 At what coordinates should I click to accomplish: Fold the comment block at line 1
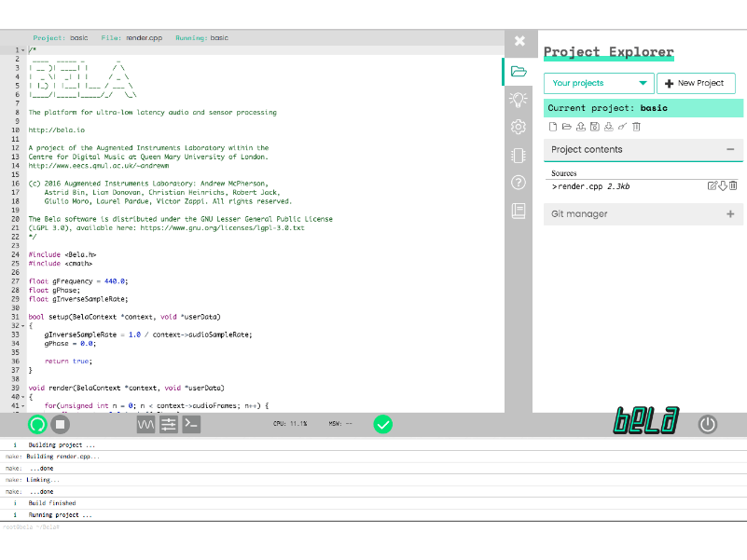click(x=23, y=50)
